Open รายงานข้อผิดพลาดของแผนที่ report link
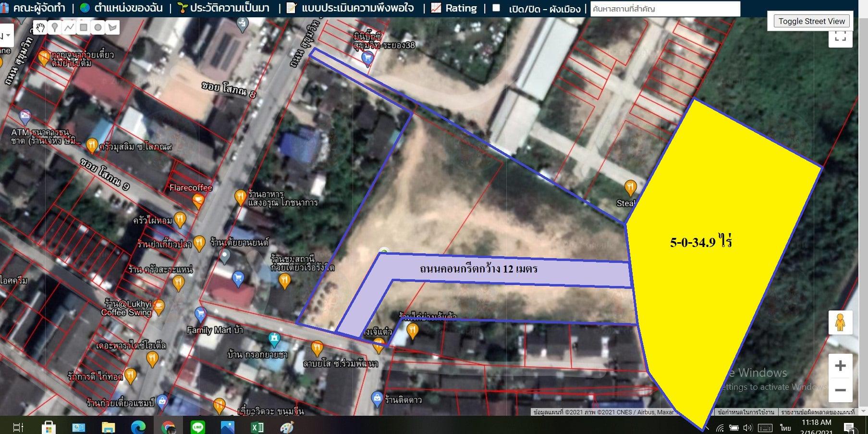Image resolution: width=868 pixels, height=434 pixels. [818, 412]
